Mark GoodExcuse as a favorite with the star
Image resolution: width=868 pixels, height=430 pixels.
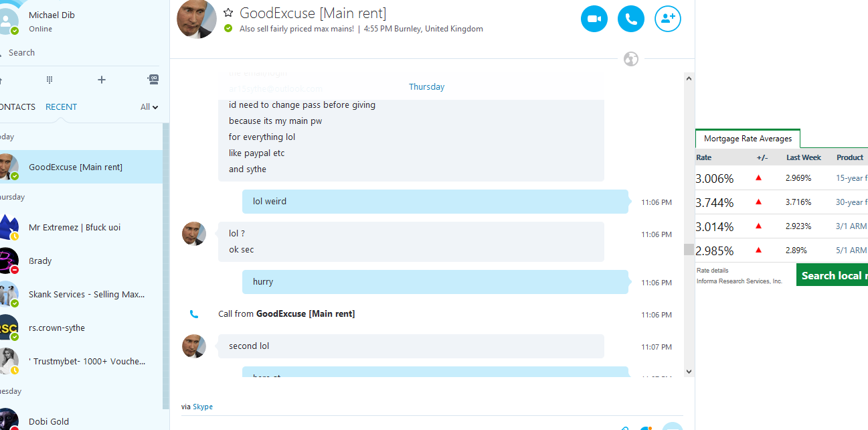point(228,13)
